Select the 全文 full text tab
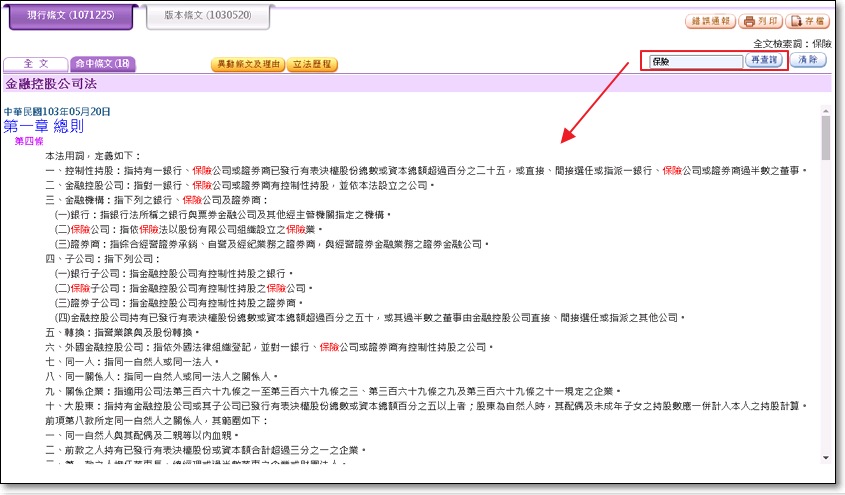845x495 pixels. 35,64
